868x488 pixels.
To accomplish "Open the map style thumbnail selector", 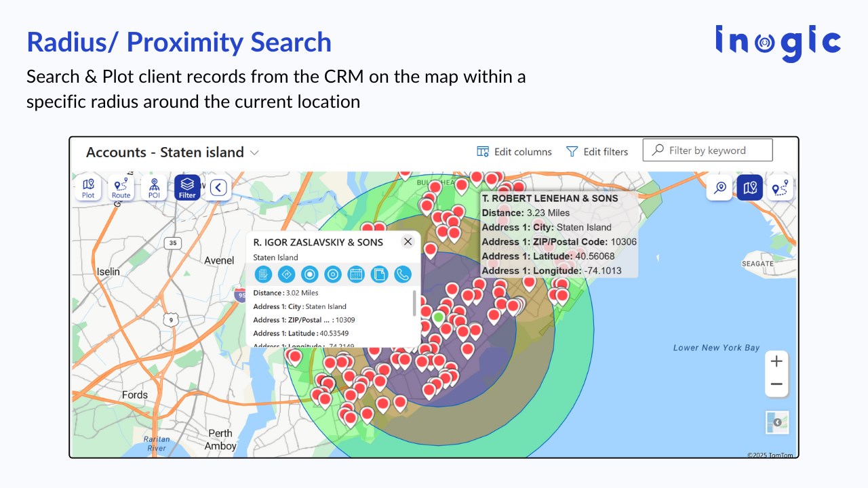I will (x=777, y=422).
